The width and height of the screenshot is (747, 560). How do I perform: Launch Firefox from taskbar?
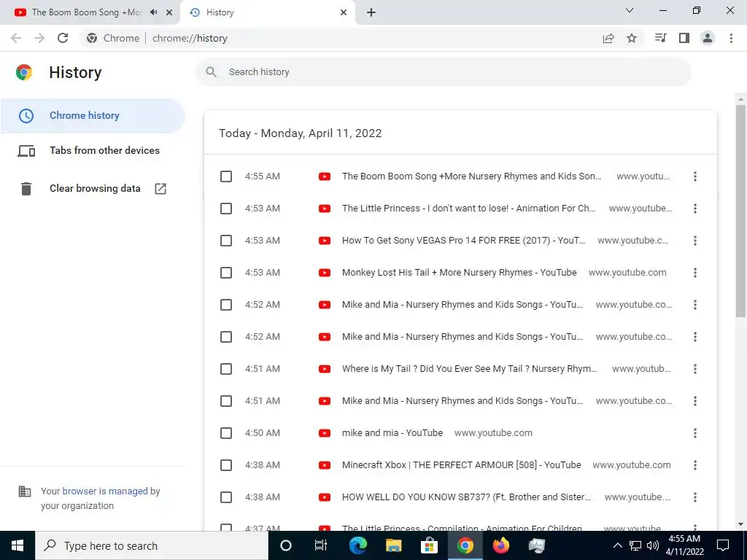coord(500,545)
